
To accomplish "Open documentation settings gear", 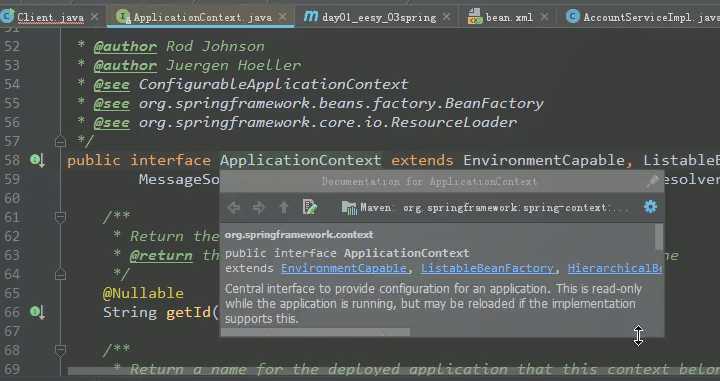I will pos(650,207).
